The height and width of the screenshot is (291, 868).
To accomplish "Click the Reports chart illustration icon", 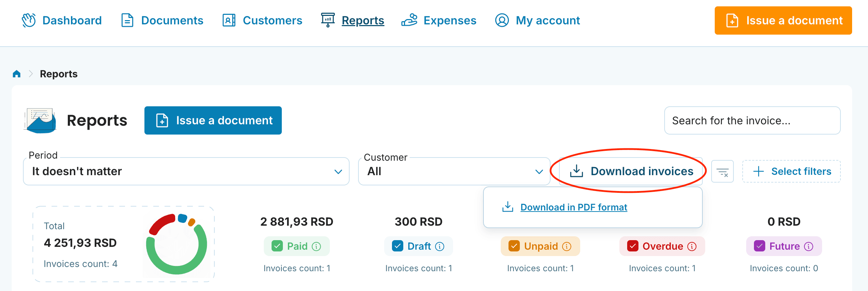I will (x=40, y=120).
